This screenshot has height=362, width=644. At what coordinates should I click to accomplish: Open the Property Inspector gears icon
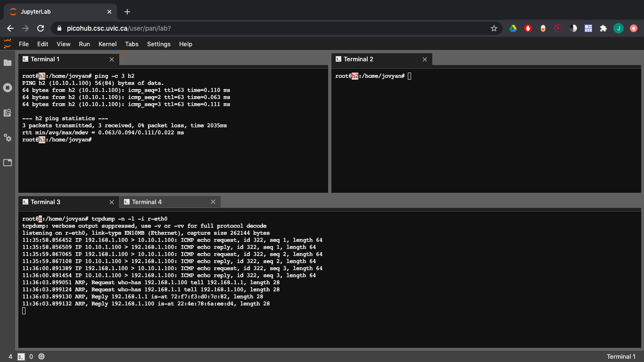[x=8, y=138]
